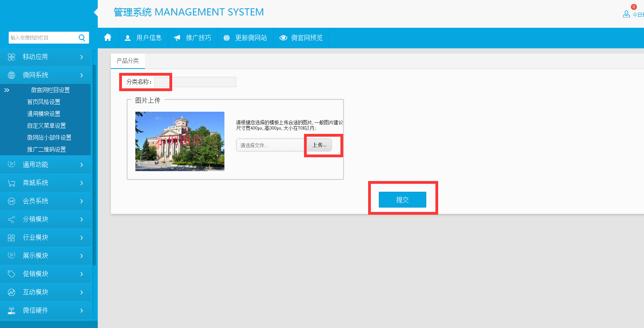The height and width of the screenshot is (328, 644).
Task: Click the tag icon beside 促销模块
Action: (11, 274)
